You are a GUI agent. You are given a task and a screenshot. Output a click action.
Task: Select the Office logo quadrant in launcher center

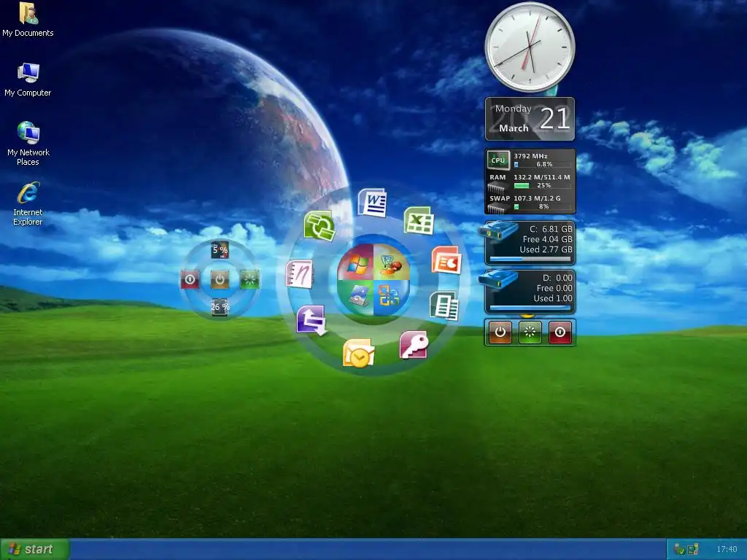coord(392,297)
